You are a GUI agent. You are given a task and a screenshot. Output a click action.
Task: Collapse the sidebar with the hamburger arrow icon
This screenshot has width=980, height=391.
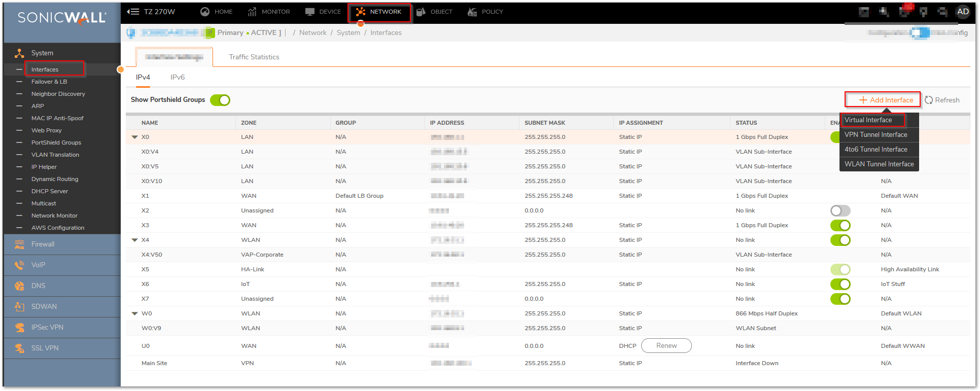[133, 12]
